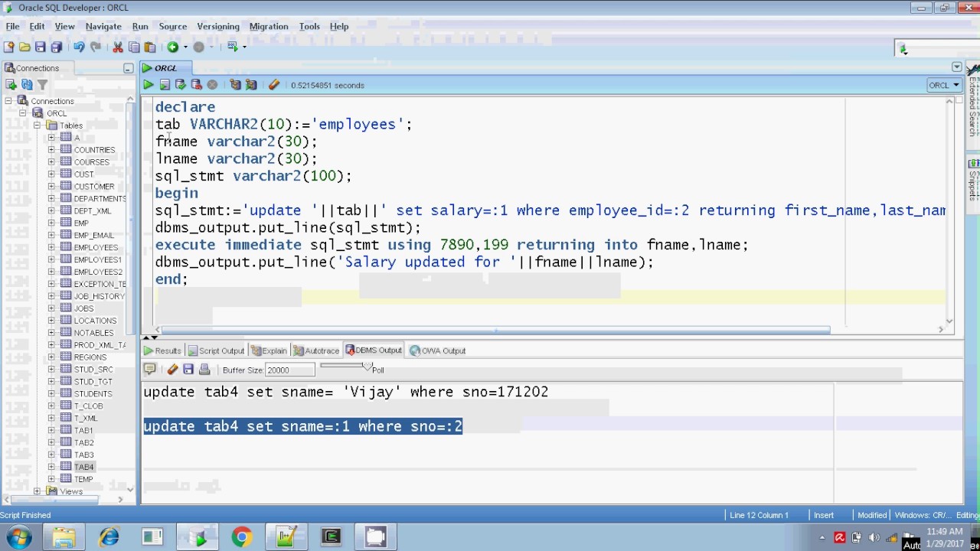Expand the EMPLOYEES table node
The width and height of the screenshot is (980, 551).
pyautogui.click(x=51, y=247)
